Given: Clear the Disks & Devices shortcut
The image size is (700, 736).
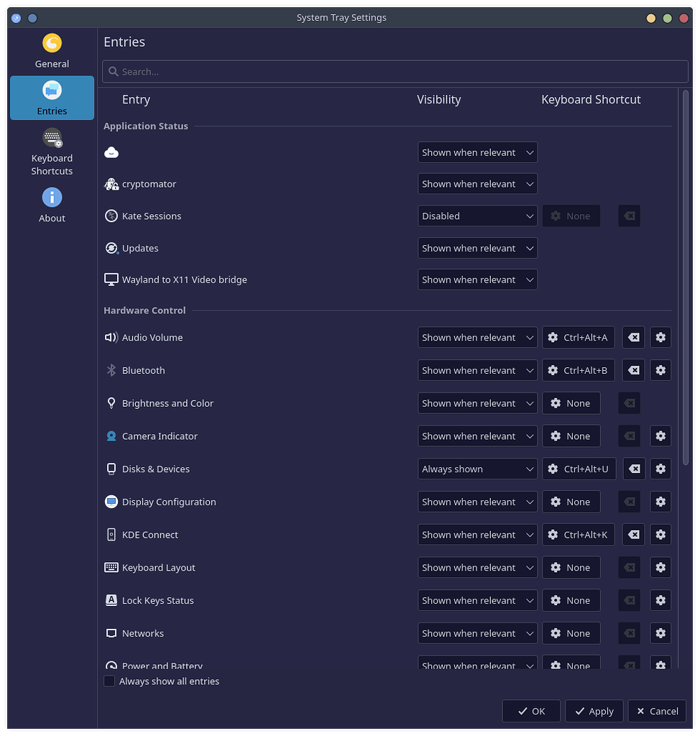Looking at the screenshot, I should [634, 469].
